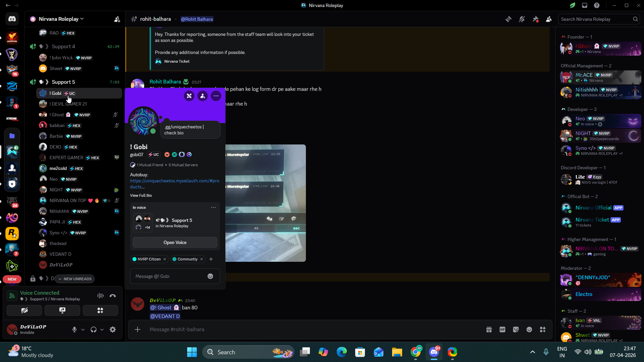Select me2cold in Support 5 voice list
644x362 pixels.
tap(79, 168)
